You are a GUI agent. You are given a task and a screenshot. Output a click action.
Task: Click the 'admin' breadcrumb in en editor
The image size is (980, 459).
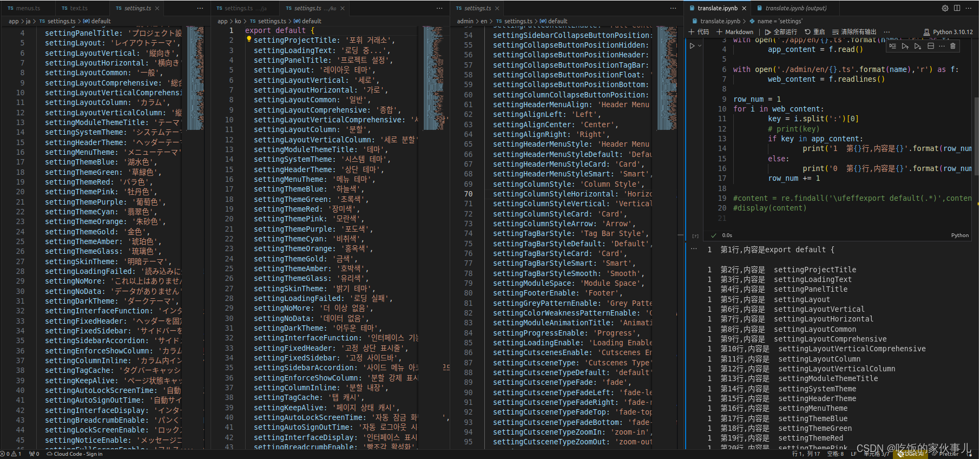pyautogui.click(x=465, y=21)
